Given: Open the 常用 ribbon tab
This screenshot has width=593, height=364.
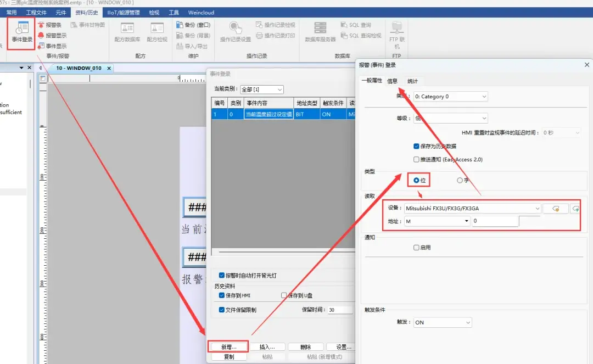Looking at the screenshot, I should pos(12,13).
